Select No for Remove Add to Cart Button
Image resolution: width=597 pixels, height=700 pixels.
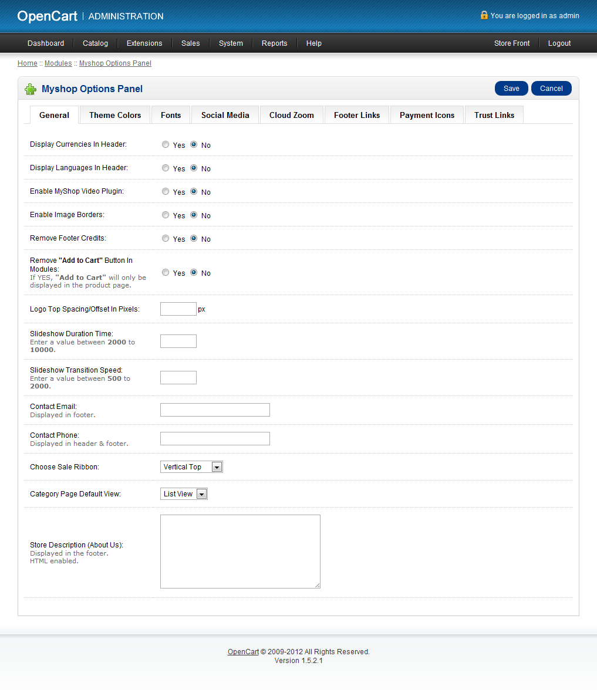pyautogui.click(x=194, y=272)
